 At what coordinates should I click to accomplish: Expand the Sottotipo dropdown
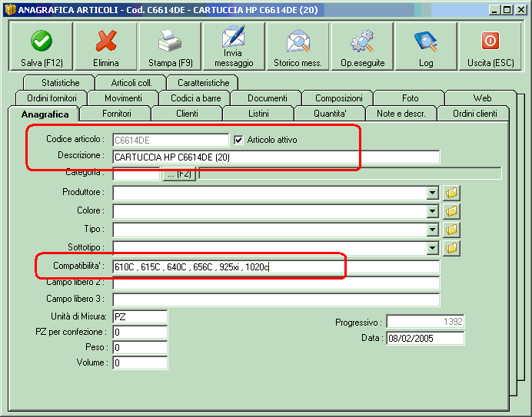click(x=432, y=248)
